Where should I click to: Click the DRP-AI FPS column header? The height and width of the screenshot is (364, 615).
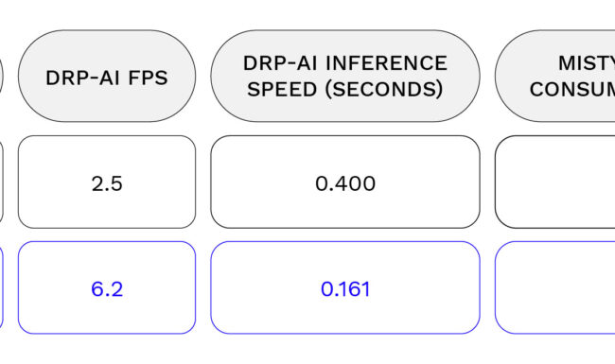107,76
